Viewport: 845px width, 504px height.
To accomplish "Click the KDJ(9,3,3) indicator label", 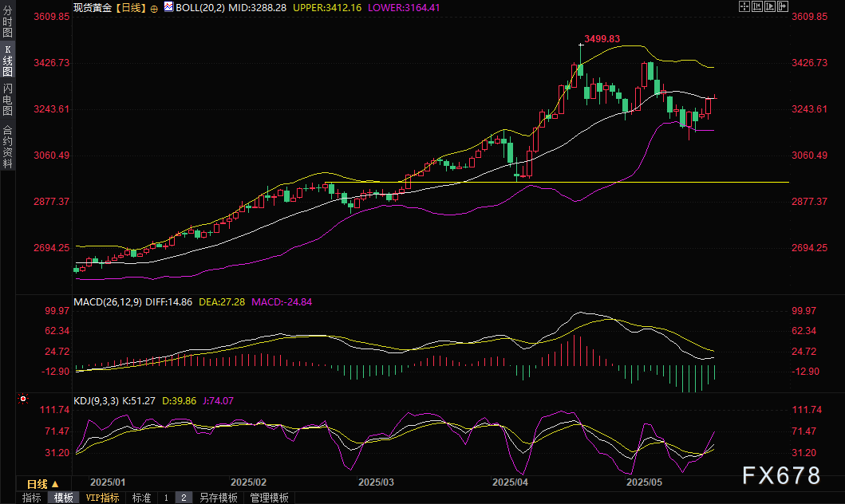I will (96, 401).
